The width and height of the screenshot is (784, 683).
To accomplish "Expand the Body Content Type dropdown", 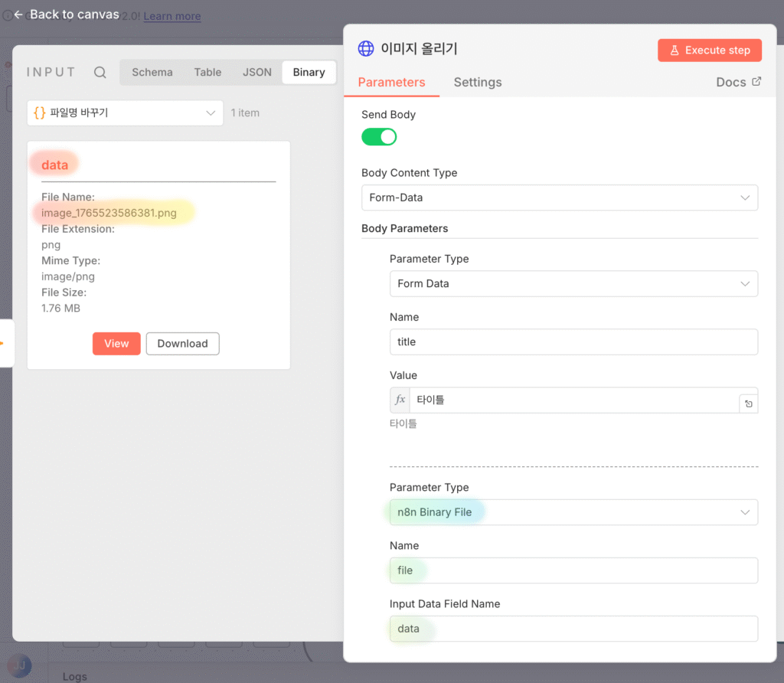I will (x=559, y=198).
